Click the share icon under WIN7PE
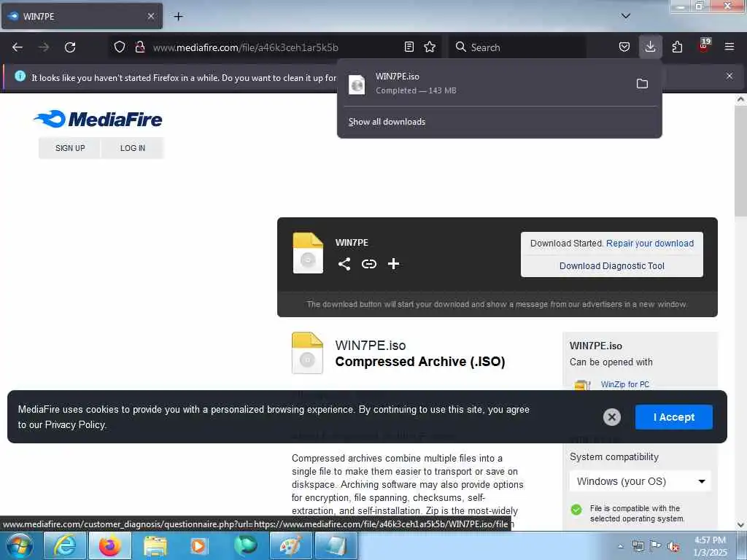 pos(344,264)
